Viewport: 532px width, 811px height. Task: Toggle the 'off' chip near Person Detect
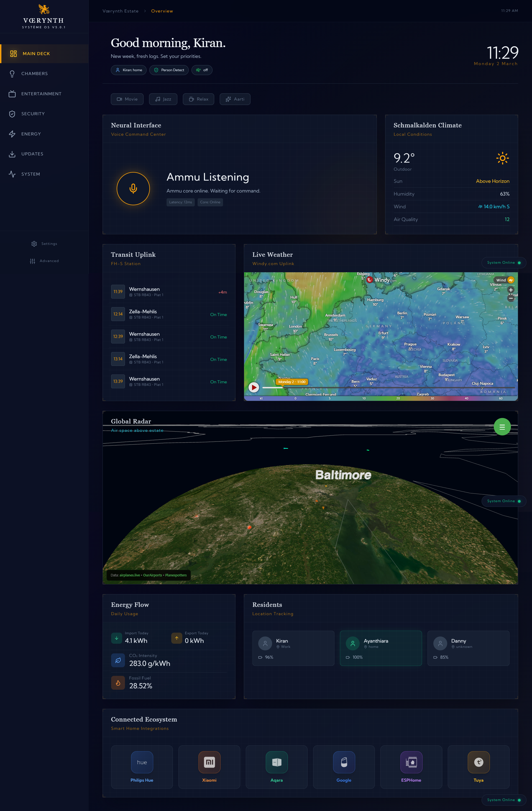coord(202,70)
